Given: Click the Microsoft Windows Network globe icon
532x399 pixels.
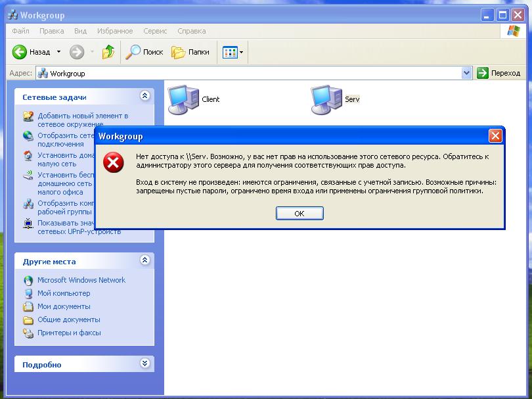Looking at the screenshot, I should point(28,281).
